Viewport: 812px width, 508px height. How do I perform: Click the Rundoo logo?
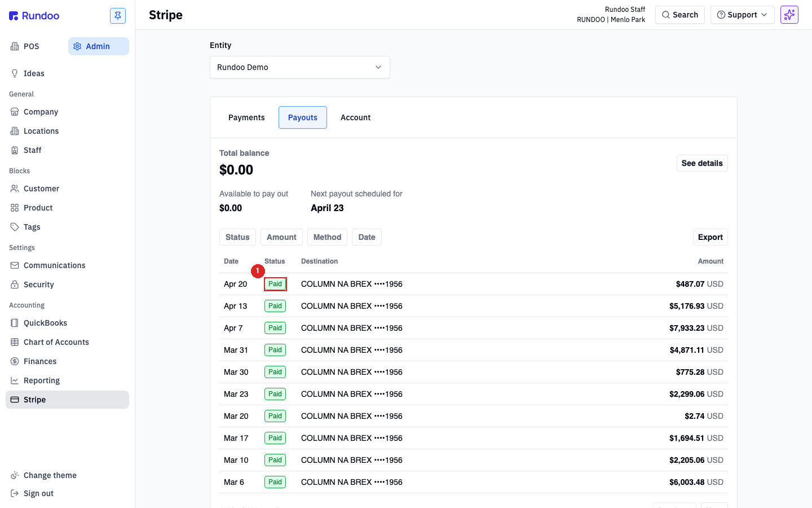(x=34, y=16)
